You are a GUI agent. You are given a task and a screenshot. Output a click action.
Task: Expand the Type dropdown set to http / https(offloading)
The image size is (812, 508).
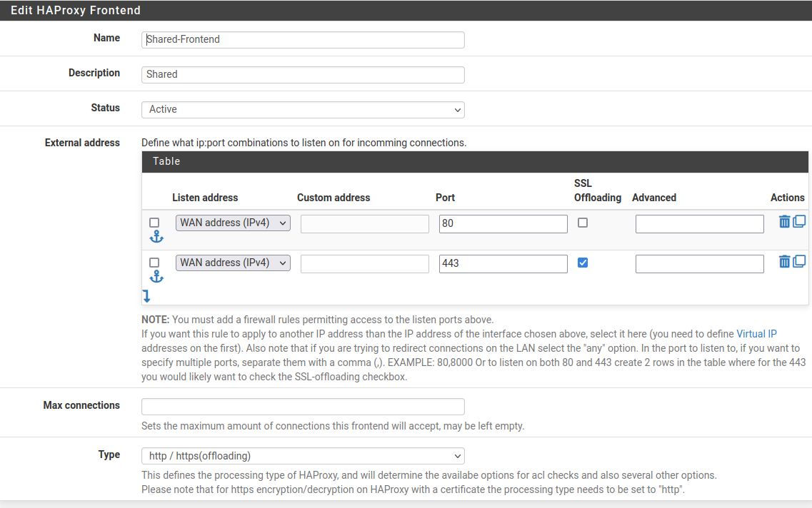[303, 456]
